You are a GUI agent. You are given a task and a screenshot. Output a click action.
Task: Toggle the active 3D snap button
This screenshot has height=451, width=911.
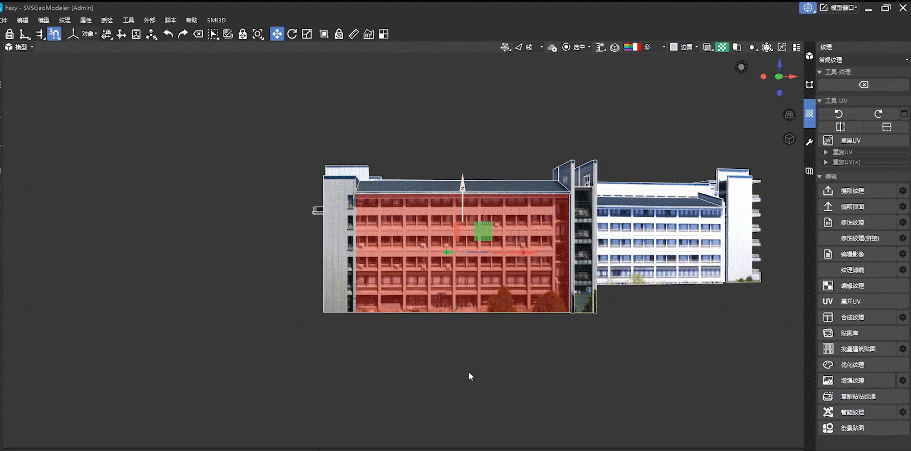(x=54, y=34)
